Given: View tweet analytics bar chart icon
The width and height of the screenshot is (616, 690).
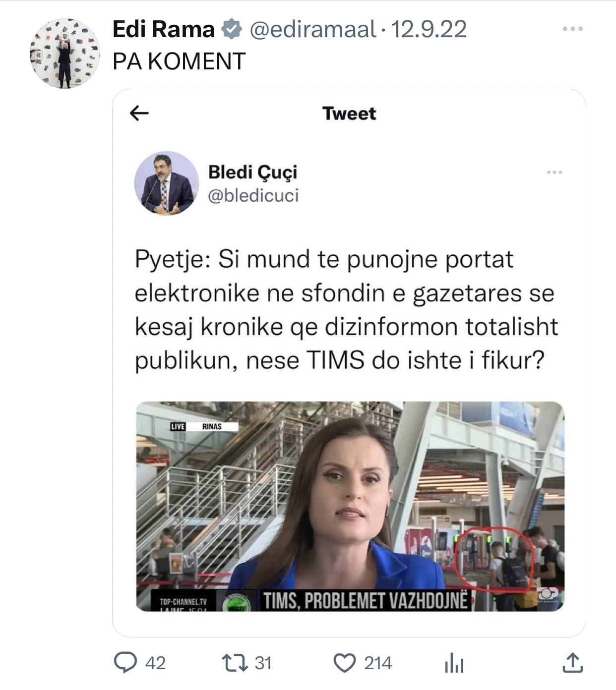Looking at the screenshot, I should pos(454,663).
